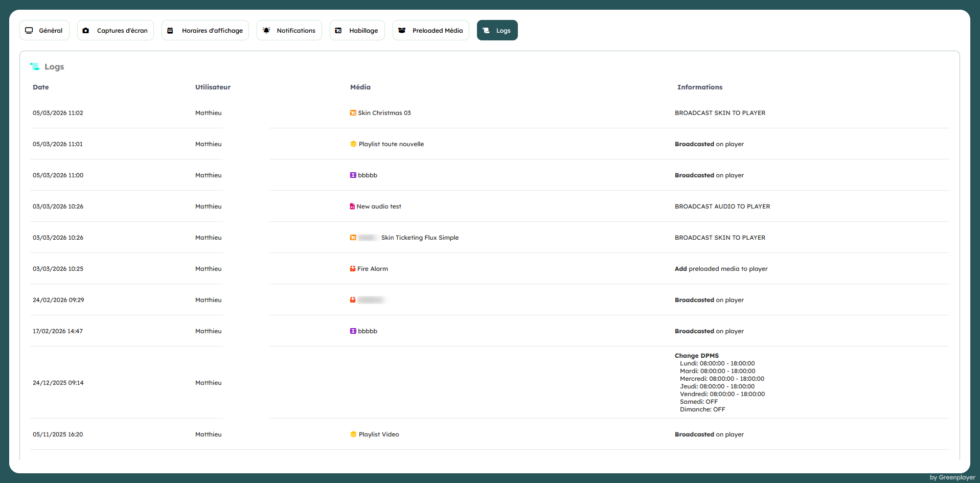The image size is (980, 483).
Task: Click the Change DPMS log entry
Action: [696, 356]
